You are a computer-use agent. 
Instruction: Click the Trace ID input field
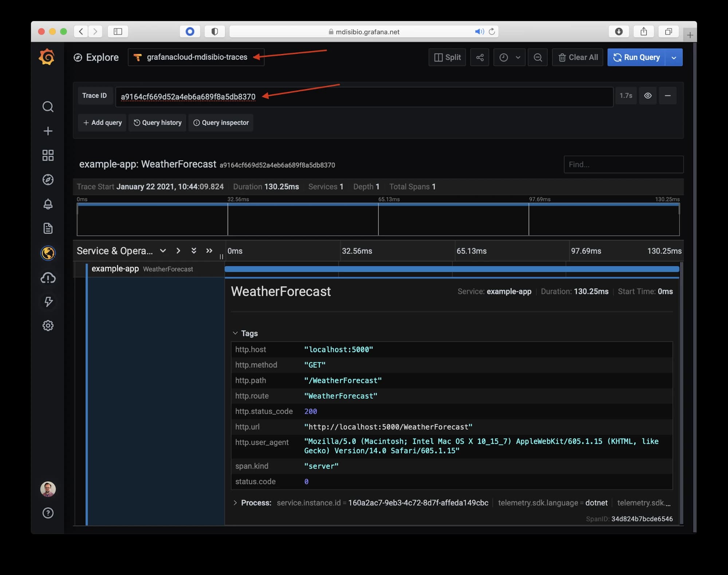pyautogui.click(x=364, y=97)
